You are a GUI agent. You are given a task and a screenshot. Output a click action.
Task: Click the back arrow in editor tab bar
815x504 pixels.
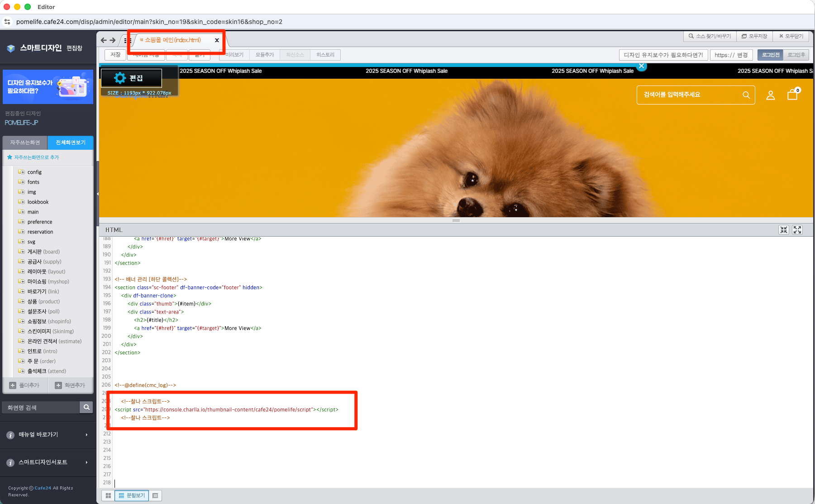[x=104, y=40]
